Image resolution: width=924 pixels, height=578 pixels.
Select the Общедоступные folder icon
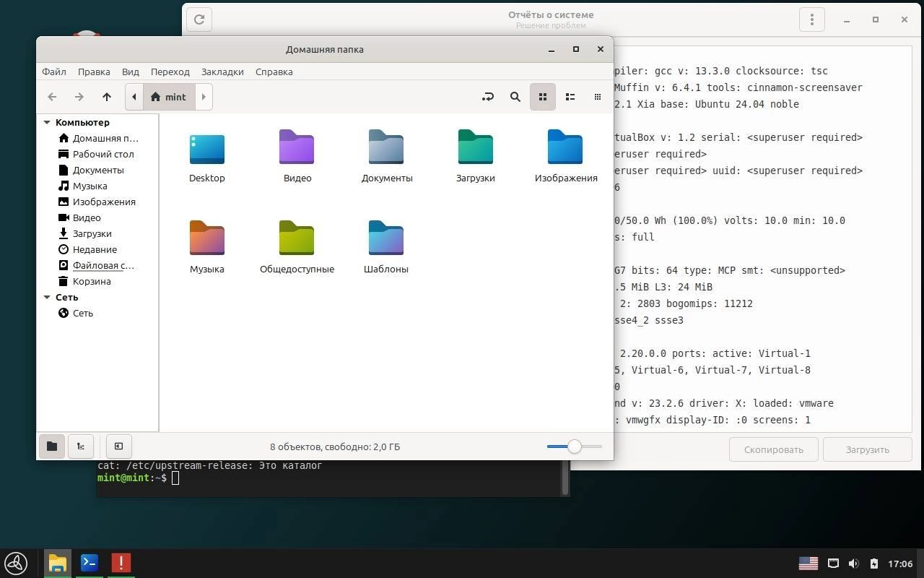pos(297,238)
